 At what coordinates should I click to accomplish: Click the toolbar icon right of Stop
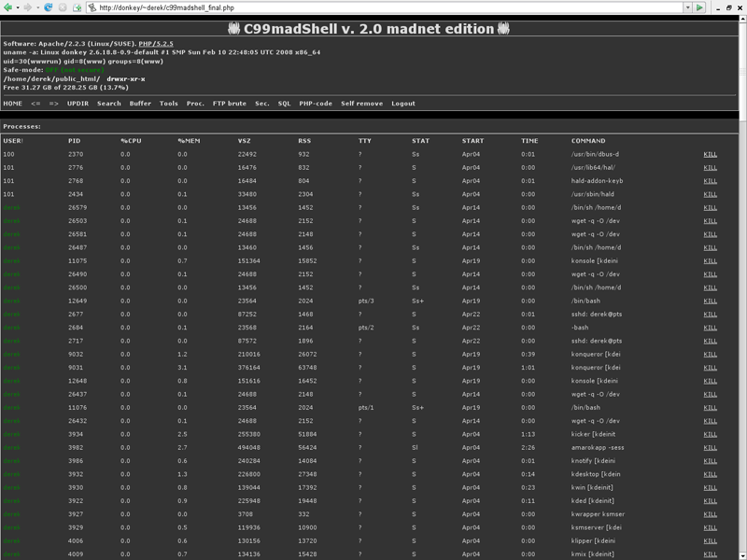77,7
